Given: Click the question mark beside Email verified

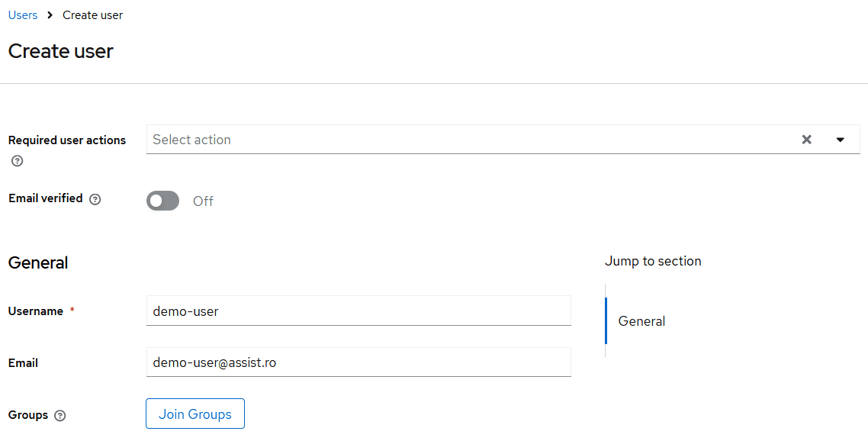Looking at the screenshot, I should [x=95, y=198].
